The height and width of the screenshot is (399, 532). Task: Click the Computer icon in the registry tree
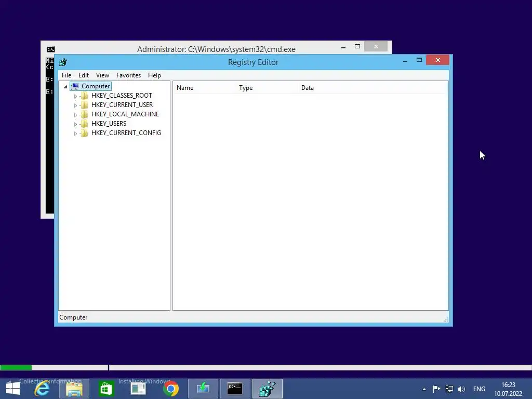tap(75, 86)
